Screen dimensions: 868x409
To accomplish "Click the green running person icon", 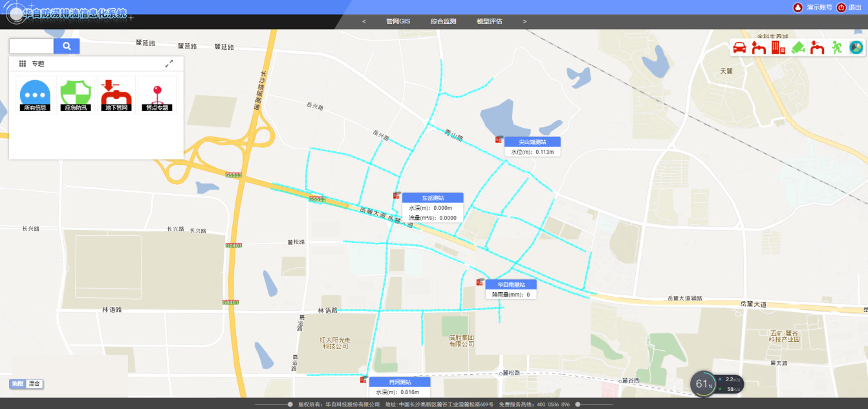I will pyautogui.click(x=837, y=48).
